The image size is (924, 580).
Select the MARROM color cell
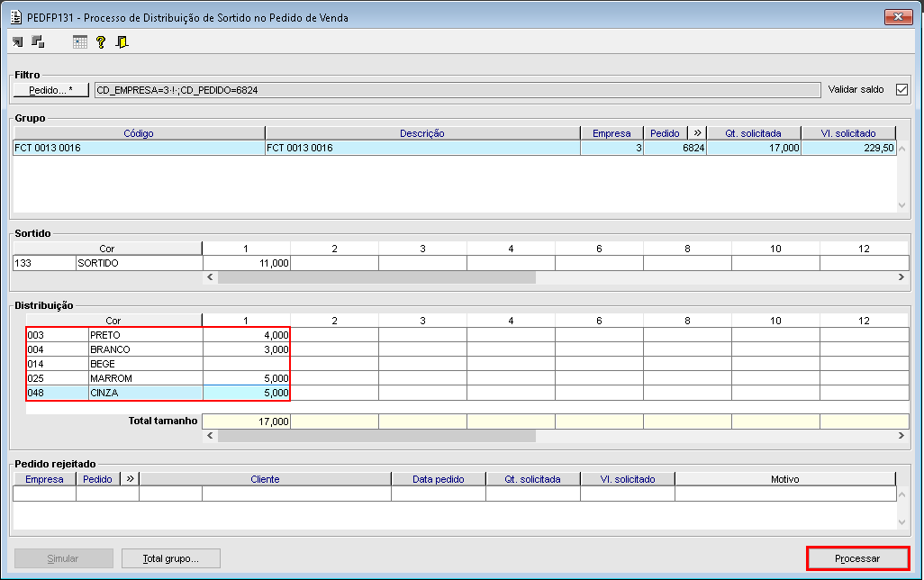[x=146, y=378]
